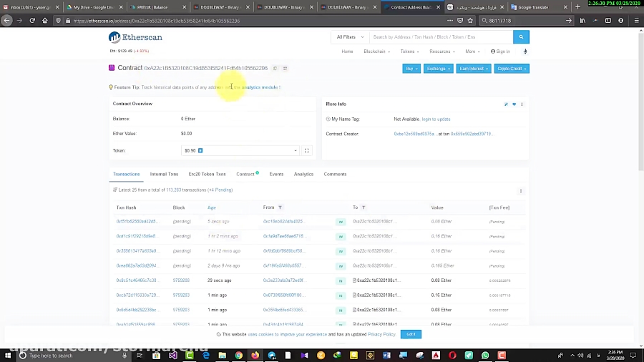Image resolution: width=644 pixels, height=362 pixels.
Task: Show QR code for contract address
Action: (x=285, y=68)
